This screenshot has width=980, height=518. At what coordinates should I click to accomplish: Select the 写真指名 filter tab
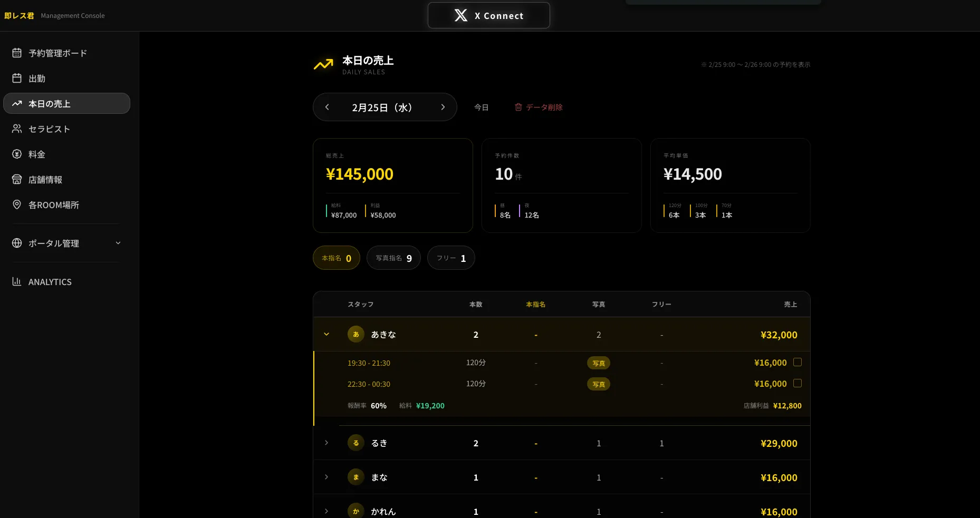[x=393, y=258]
